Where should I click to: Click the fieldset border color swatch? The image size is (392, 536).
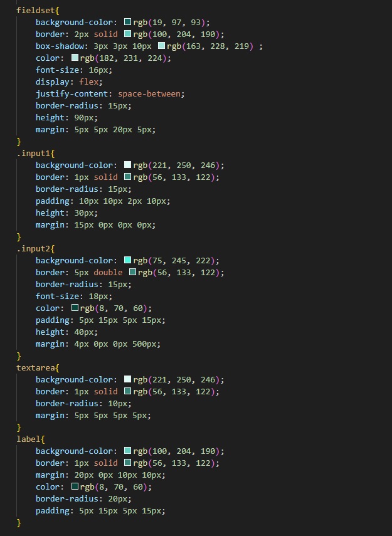(x=128, y=34)
